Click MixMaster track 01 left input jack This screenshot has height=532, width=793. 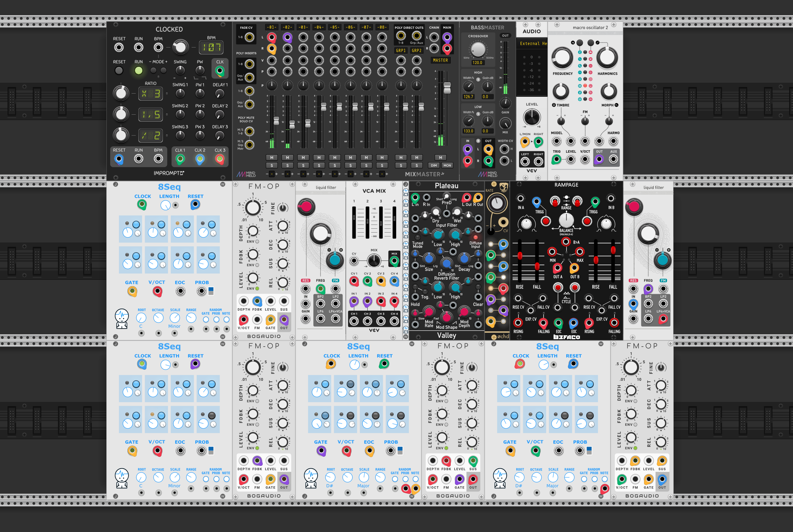pos(271,37)
